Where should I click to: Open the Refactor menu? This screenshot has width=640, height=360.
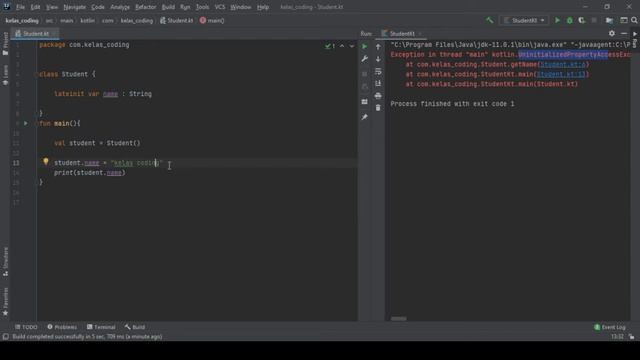coord(146,7)
